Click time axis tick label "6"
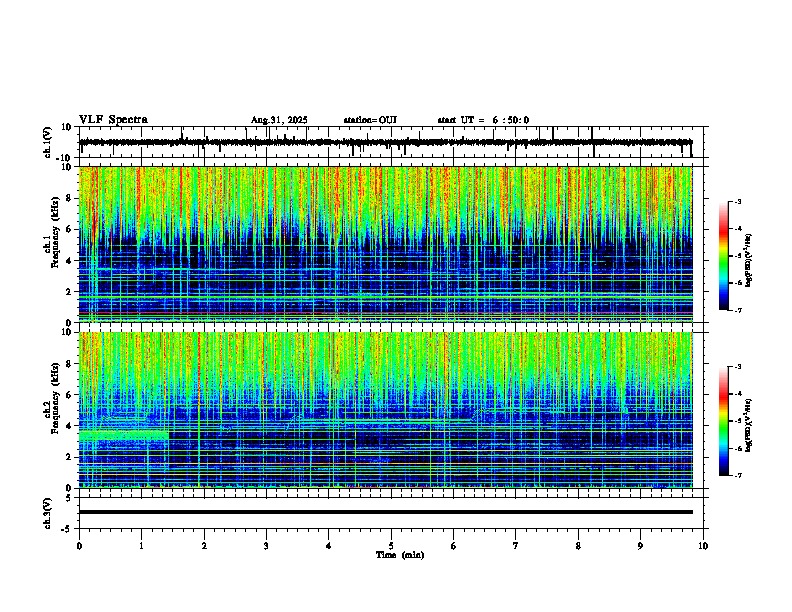This screenshot has height=612, width=792. pyautogui.click(x=454, y=546)
